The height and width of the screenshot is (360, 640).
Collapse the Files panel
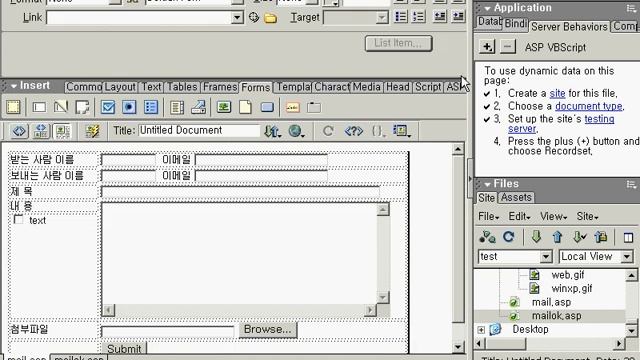[x=487, y=184]
